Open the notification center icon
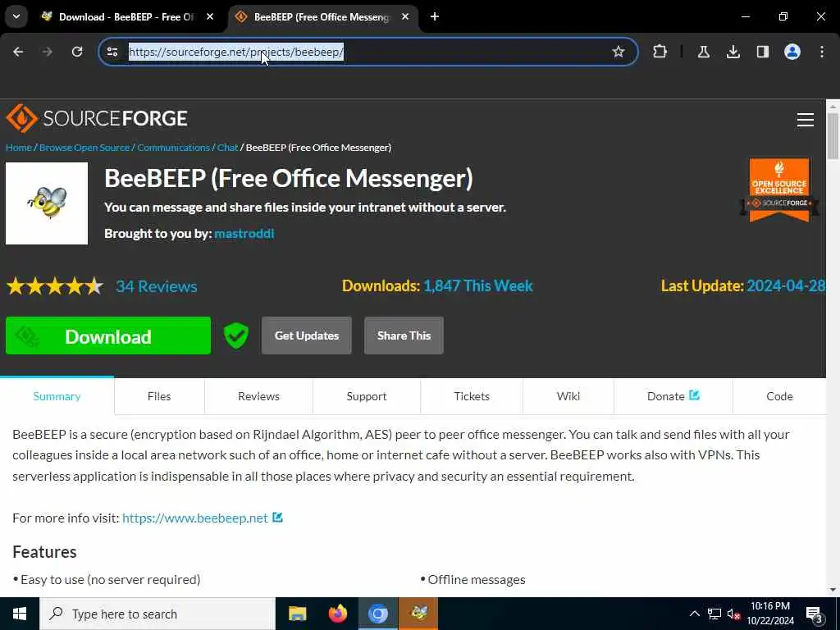 (x=815, y=614)
